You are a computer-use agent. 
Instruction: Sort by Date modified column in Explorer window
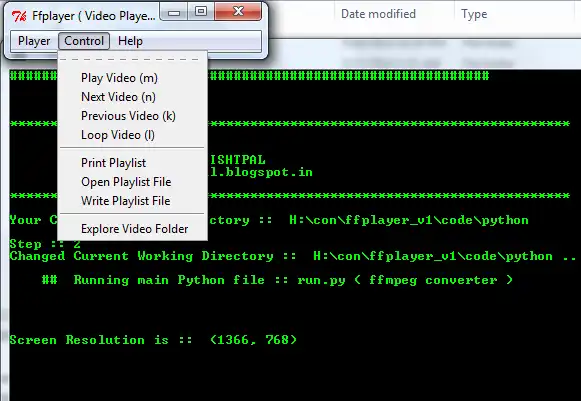point(378,14)
